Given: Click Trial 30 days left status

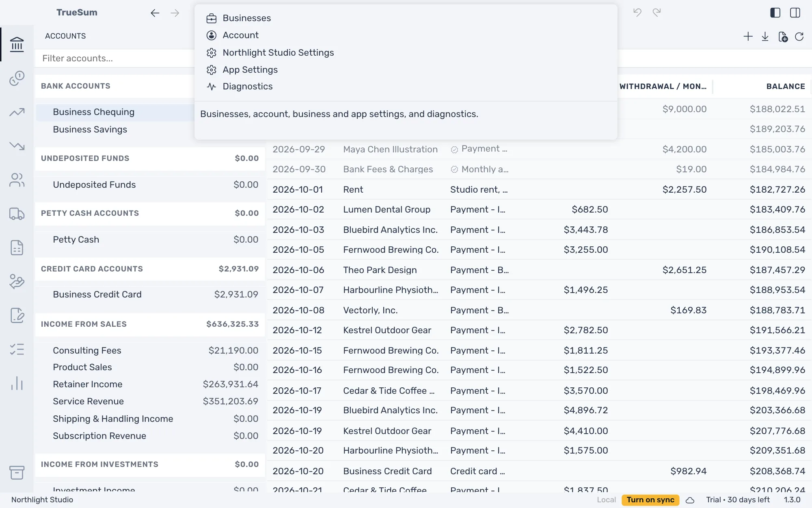Looking at the screenshot, I should coord(738,500).
